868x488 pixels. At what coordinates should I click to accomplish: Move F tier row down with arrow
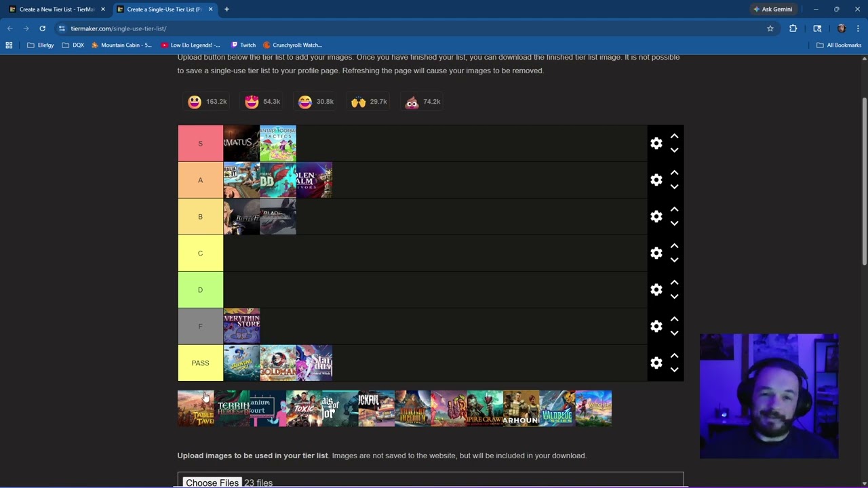coord(674,333)
